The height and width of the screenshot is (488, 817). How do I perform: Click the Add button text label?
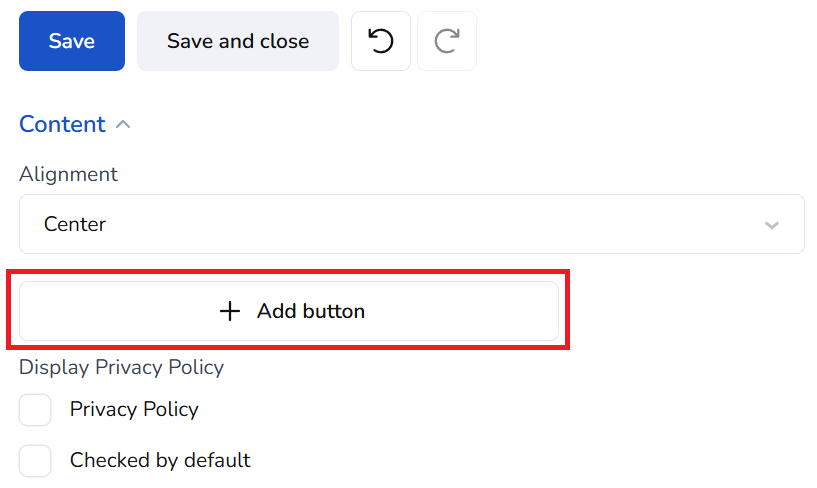(311, 311)
